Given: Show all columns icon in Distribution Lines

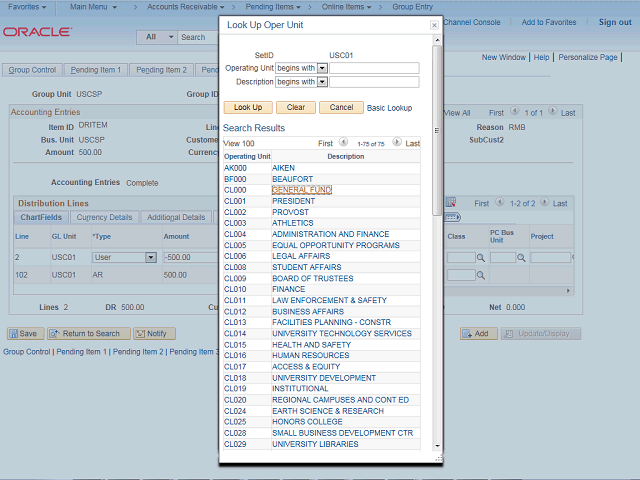Looking at the screenshot, I should (x=453, y=217).
